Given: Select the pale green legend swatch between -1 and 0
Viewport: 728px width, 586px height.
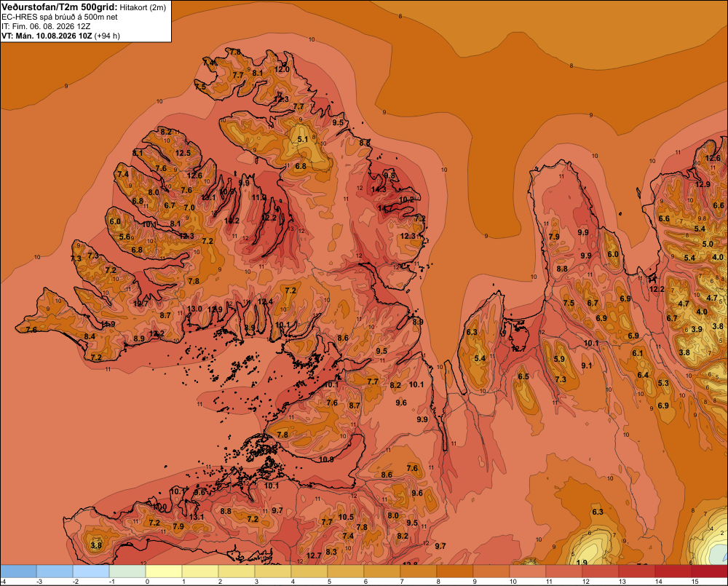Looking at the screenshot, I should tap(127, 571).
